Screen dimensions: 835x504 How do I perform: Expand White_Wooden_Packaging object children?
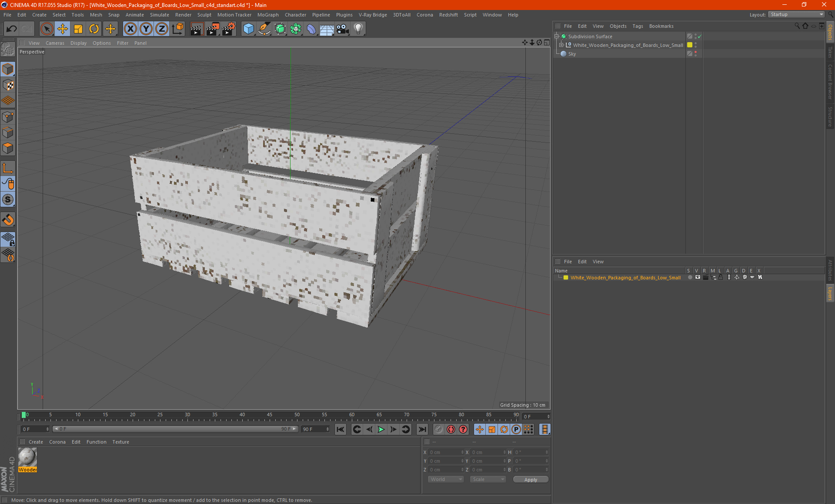(x=561, y=45)
